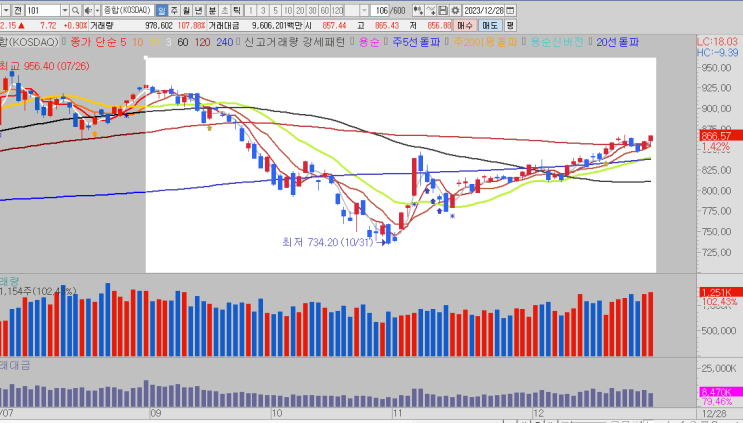Switch to yearly (년) chart period

(x=199, y=10)
